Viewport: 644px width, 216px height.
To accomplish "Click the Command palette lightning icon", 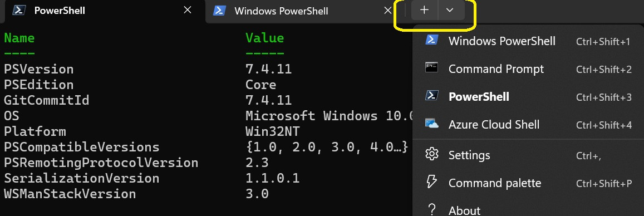I will 432,182.
